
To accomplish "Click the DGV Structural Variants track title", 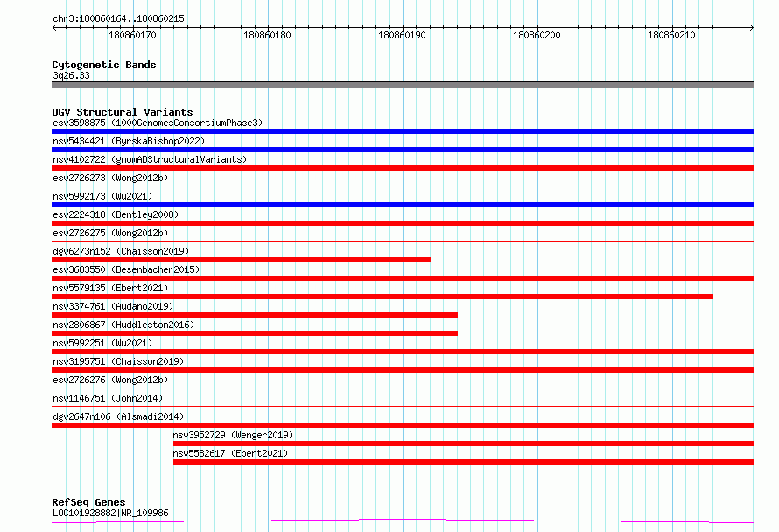I will tap(123, 112).
